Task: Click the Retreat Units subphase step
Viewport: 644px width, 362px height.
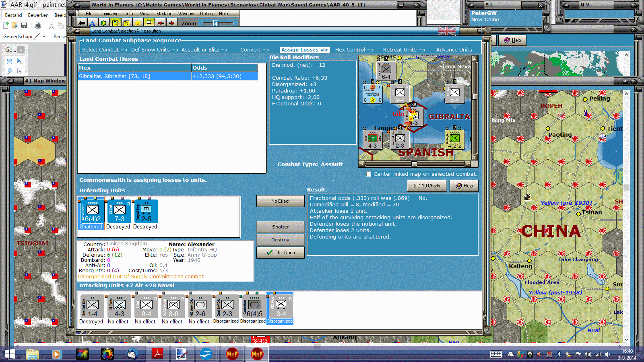Action: pyautogui.click(x=404, y=50)
